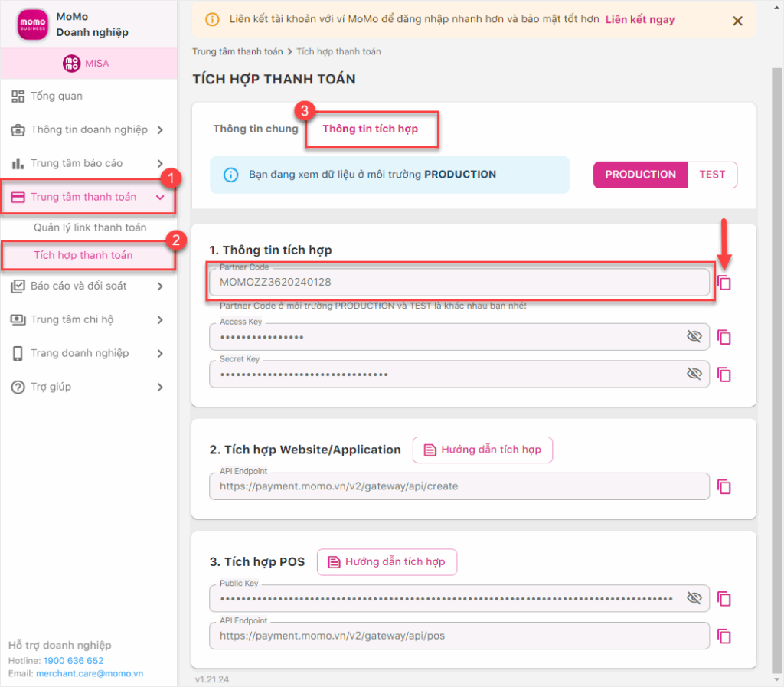Screen dimensions: 784x687
Task: Click the Tích hợp thanh toán breadcrumb text
Action: pos(338,51)
